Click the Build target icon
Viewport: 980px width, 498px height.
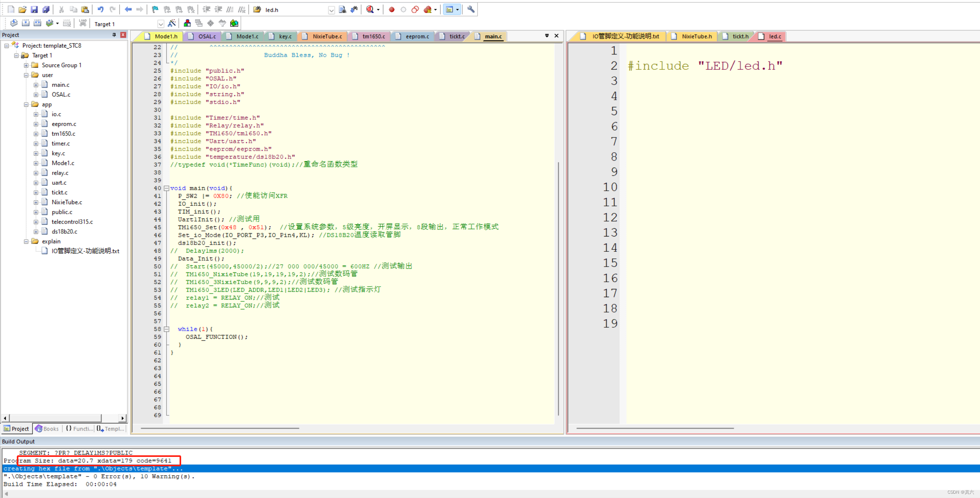(x=25, y=23)
